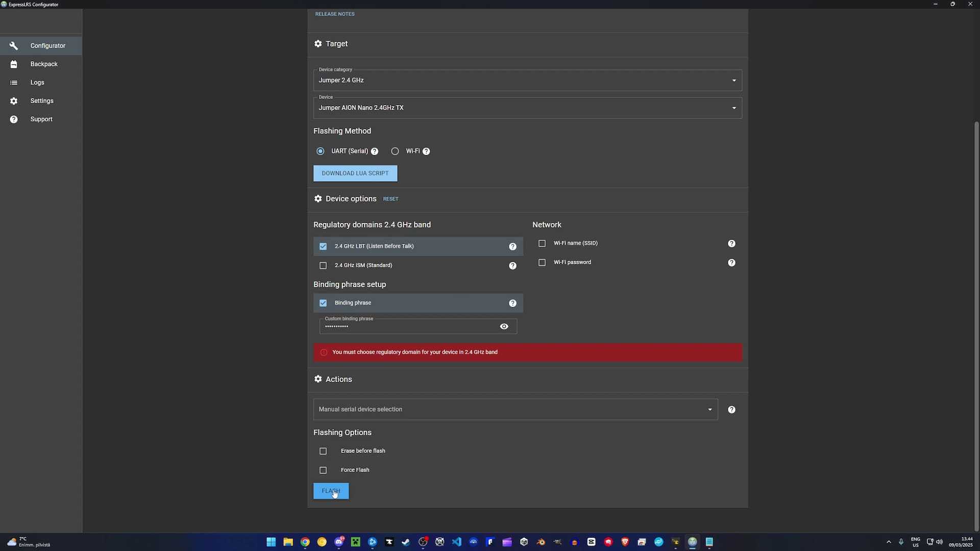Screen dimensions: 980x551
Task: Open weather widget in taskbar
Action: [29, 542]
